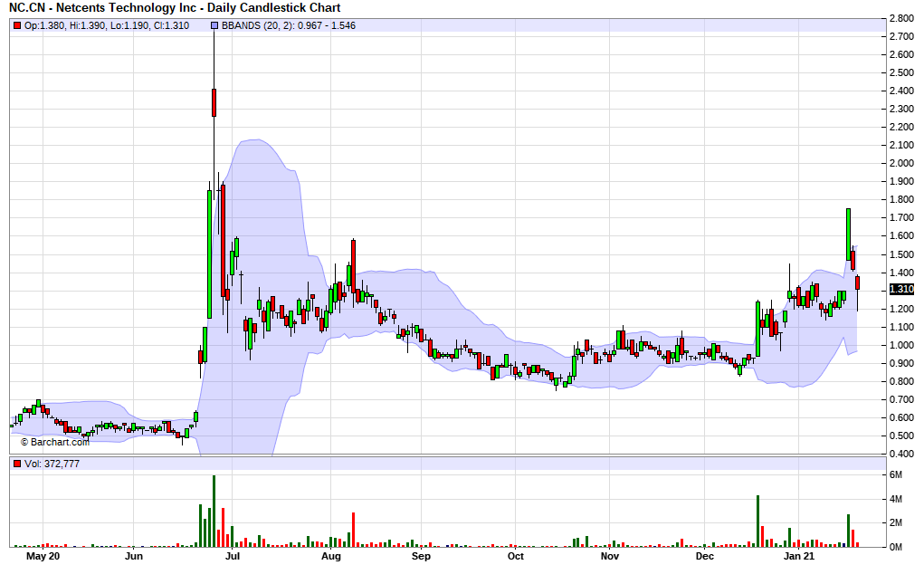This screenshot has width=924, height=584.
Task: Click the 2.000 price axis label
Action: (901, 163)
